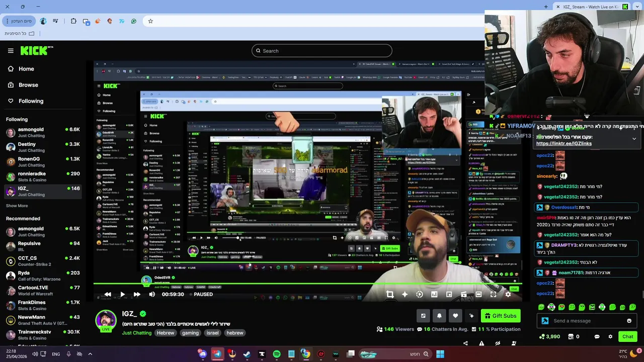Click the sparkle icon in player controls
The image size is (644, 362).
(x=405, y=295)
